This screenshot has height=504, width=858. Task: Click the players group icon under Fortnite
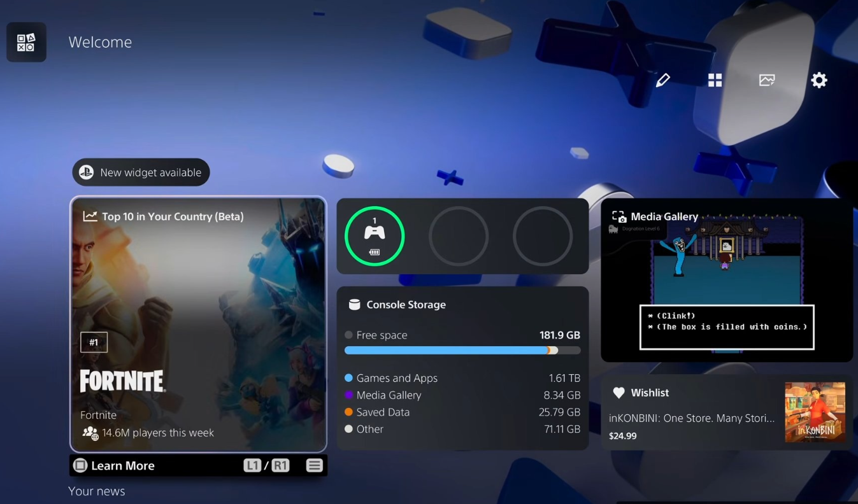point(90,433)
